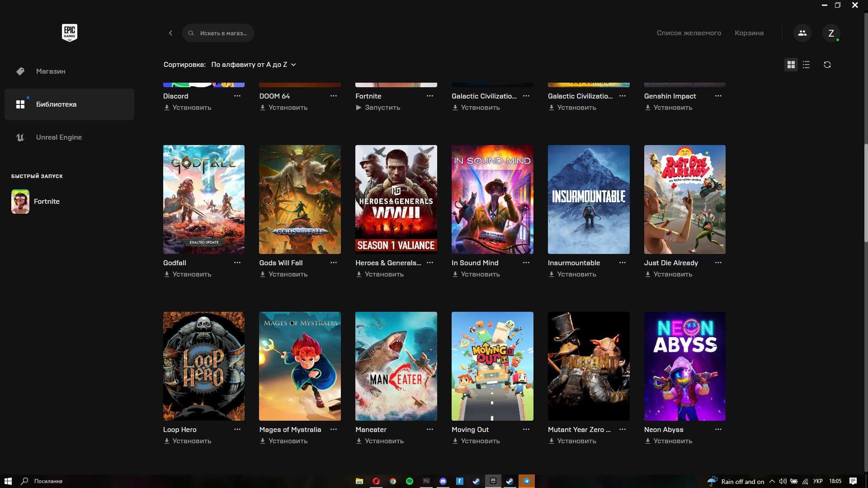The height and width of the screenshot is (488, 868).
Task: Click the УКР language indicator
Action: coord(818,481)
